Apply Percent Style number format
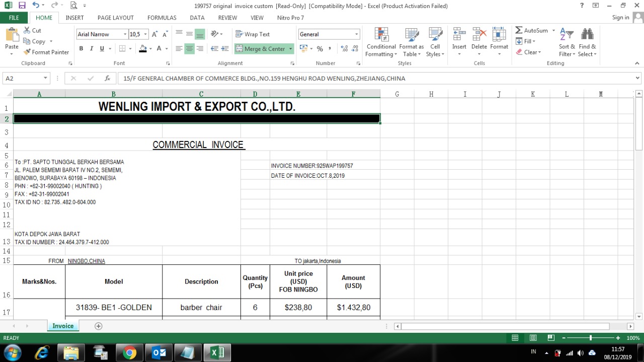Screen dimensions: 644x362 click(319, 49)
